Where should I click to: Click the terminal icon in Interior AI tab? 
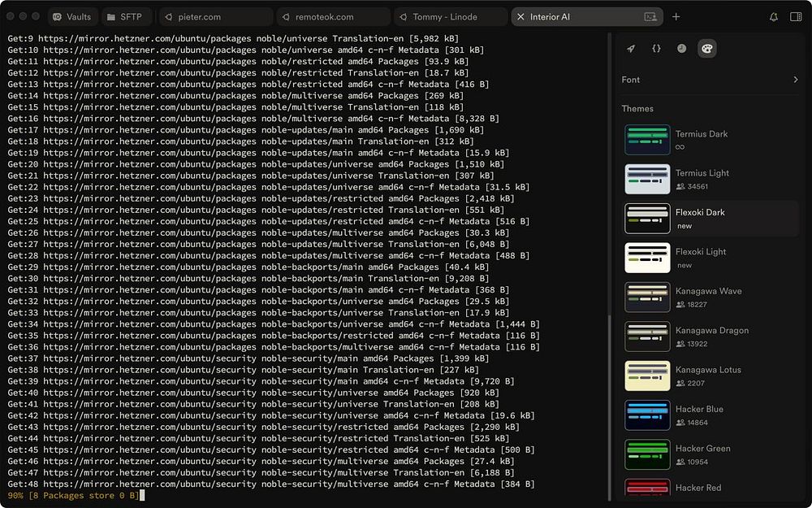tap(650, 16)
